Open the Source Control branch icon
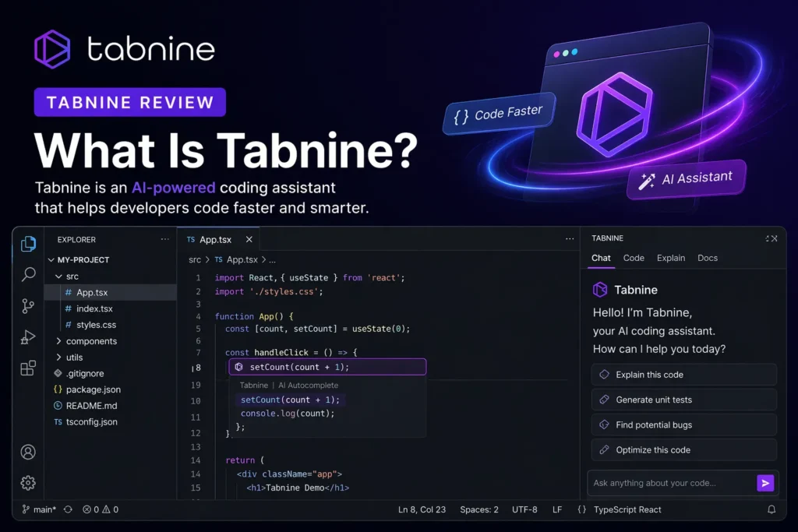Image resolution: width=798 pixels, height=532 pixels. (28, 305)
